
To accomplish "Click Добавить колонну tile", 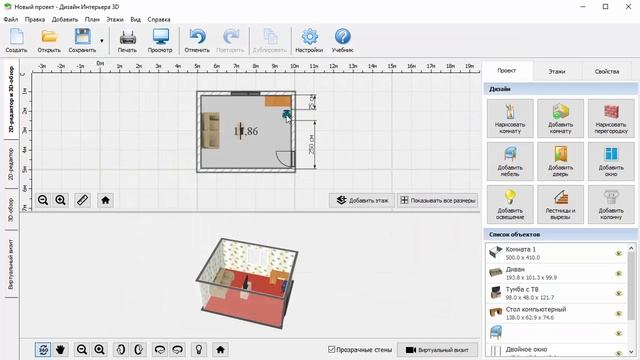I will 611,204.
